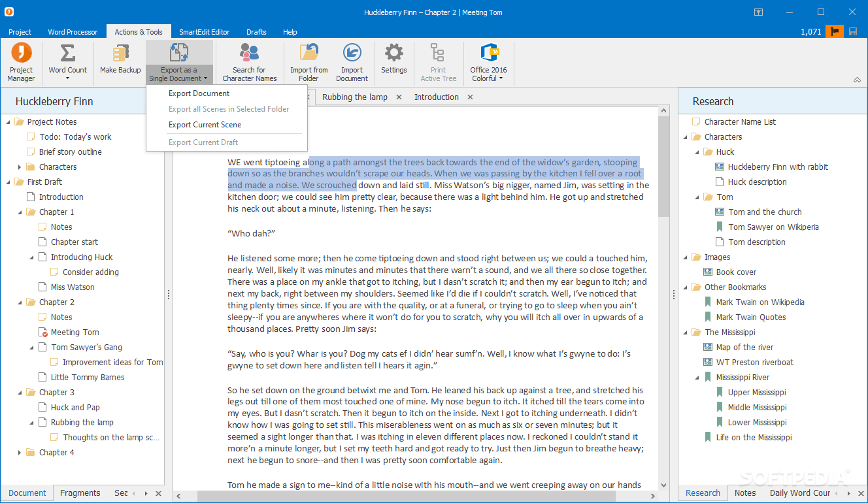The width and height of the screenshot is (868, 503).
Task: Switch to the Word Processor tab
Action: click(73, 32)
